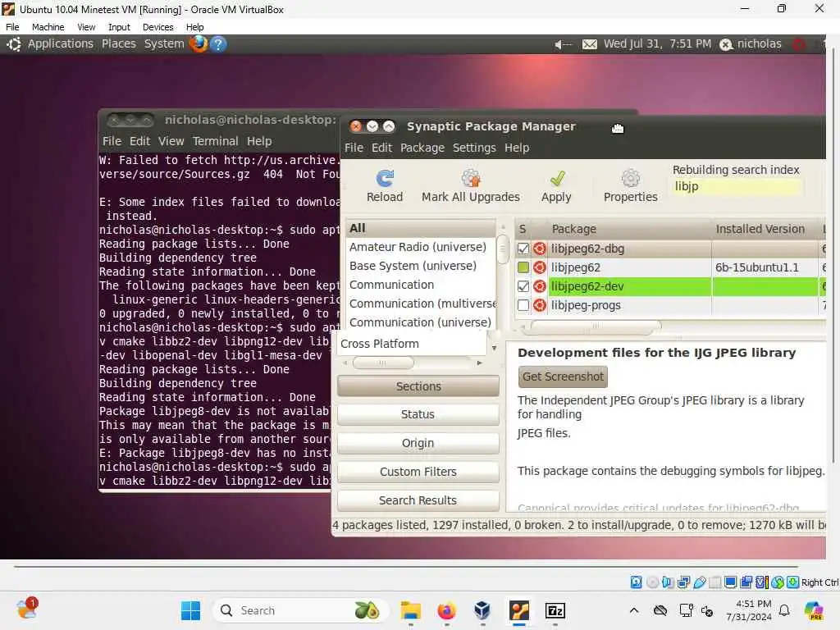Mark the libjpeg-progs status checkbox

click(x=523, y=305)
